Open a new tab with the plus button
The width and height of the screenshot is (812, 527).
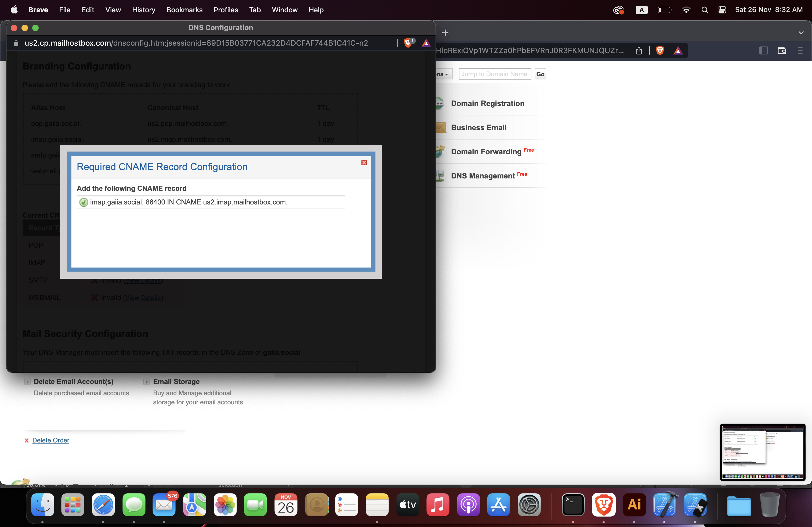pyautogui.click(x=445, y=33)
